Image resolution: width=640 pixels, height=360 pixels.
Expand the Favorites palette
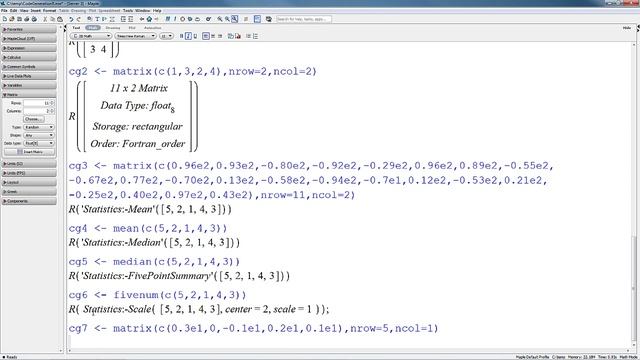(x=29, y=29)
